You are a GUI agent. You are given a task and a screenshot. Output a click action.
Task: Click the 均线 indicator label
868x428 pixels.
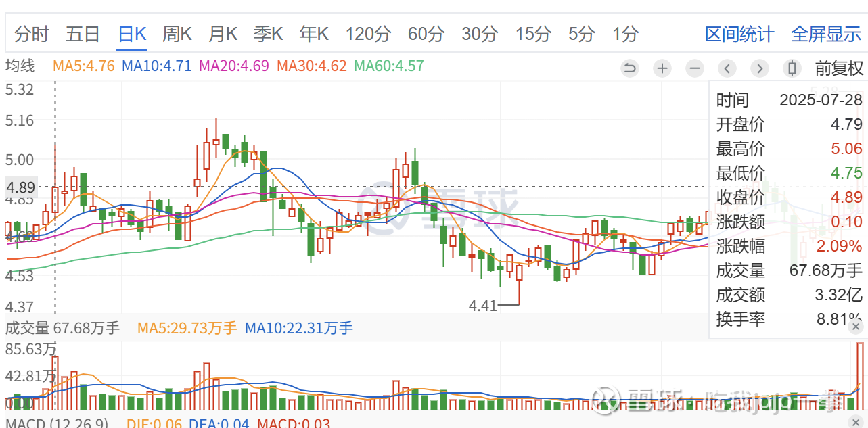(20, 66)
